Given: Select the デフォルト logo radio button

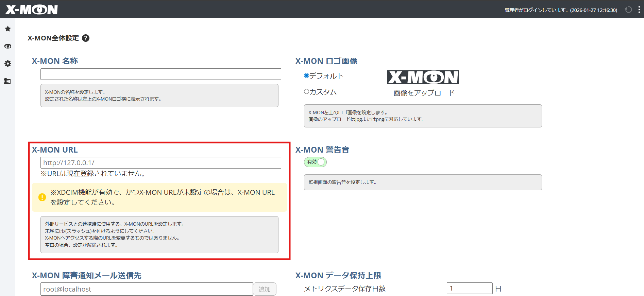Looking at the screenshot, I should tap(306, 76).
